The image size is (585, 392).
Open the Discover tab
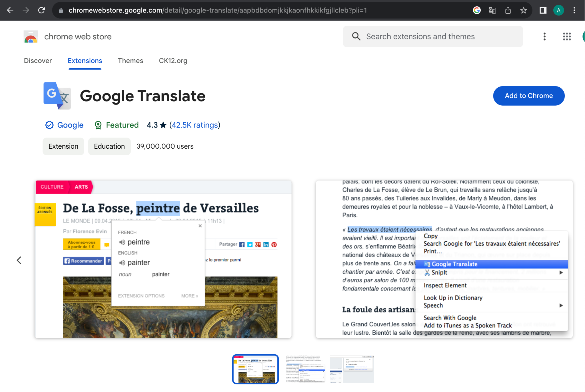[38, 61]
